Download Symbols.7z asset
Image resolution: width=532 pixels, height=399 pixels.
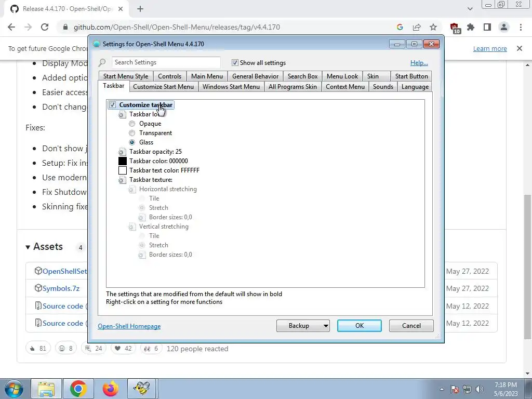61,288
